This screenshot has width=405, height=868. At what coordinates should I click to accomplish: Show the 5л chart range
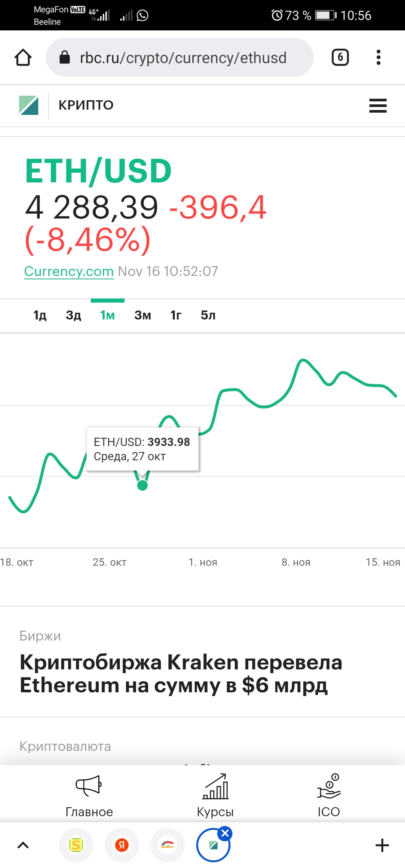(208, 315)
